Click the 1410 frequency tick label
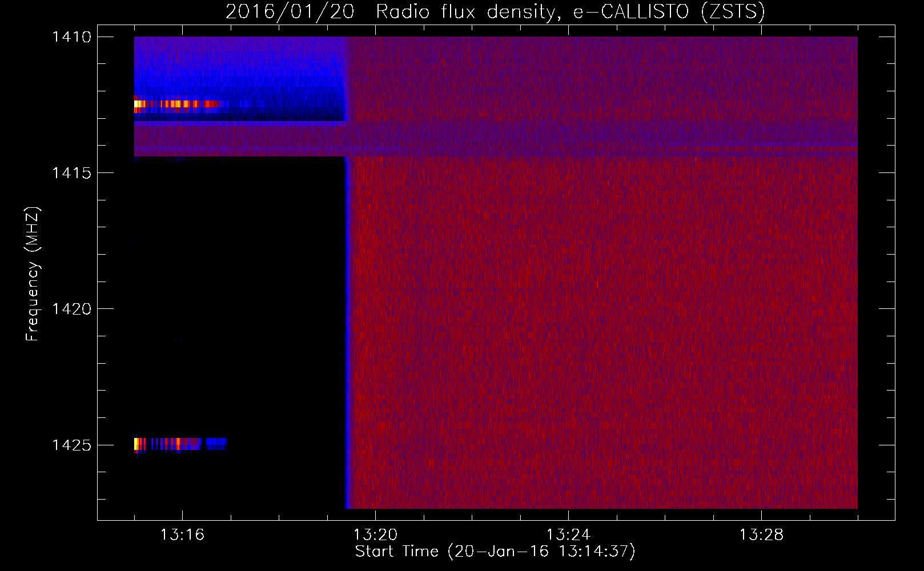Image resolution: width=924 pixels, height=571 pixels. [71, 37]
